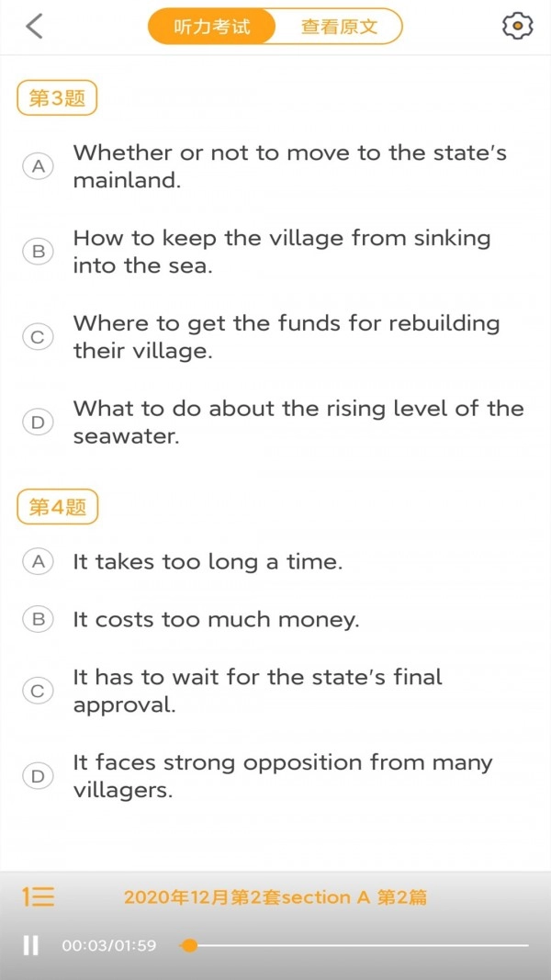Open the settings gear icon
This screenshot has height=980, width=551.
click(518, 27)
